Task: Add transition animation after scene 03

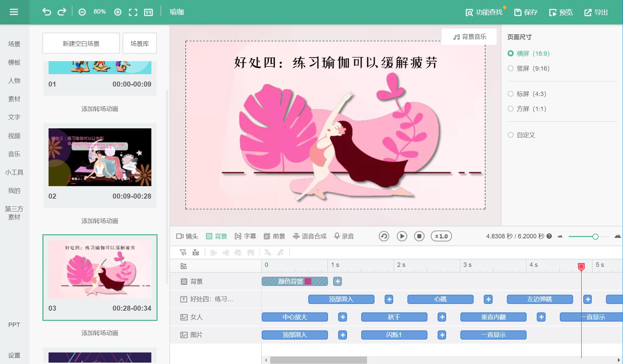Action: pyautogui.click(x=100, y=333)
